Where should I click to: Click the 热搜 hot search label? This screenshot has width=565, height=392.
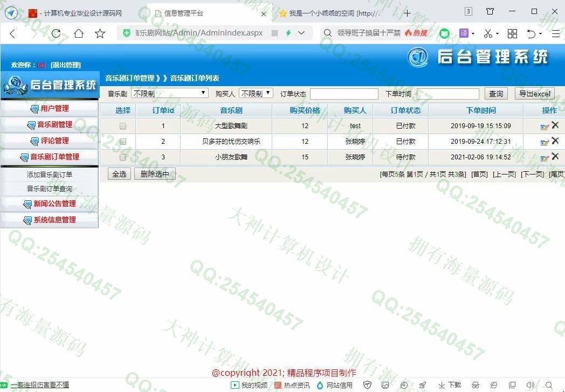tap(416, 33)
